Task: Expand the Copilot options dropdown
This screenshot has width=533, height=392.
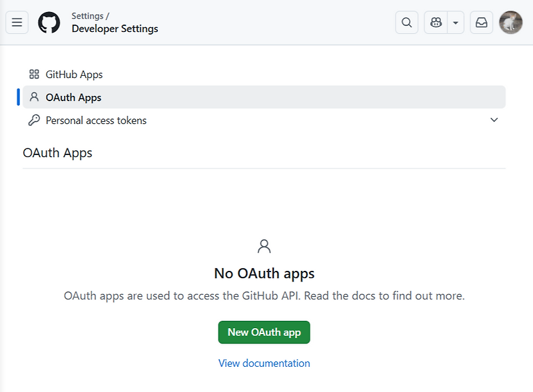Action: pyautogui.click(x=455, y=22)
